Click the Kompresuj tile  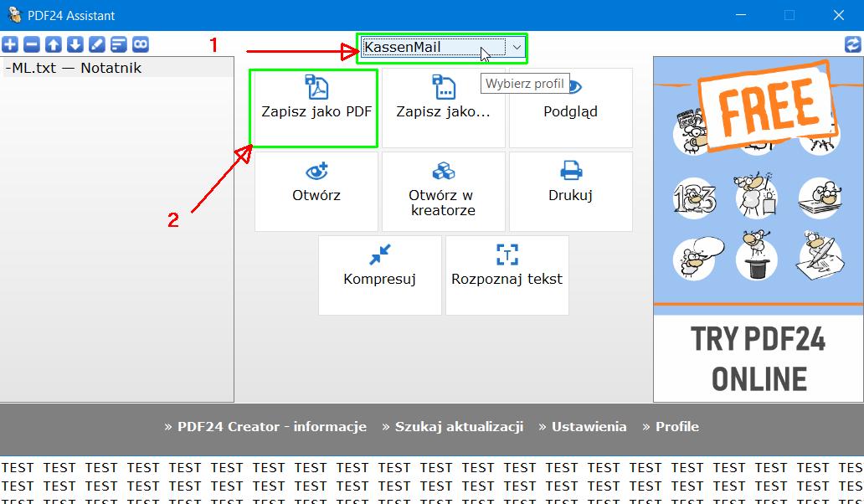[x=380, y=275]
